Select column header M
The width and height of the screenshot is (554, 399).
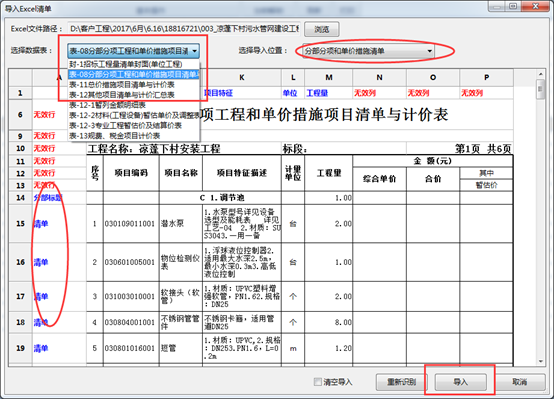(x=329, y=77)
